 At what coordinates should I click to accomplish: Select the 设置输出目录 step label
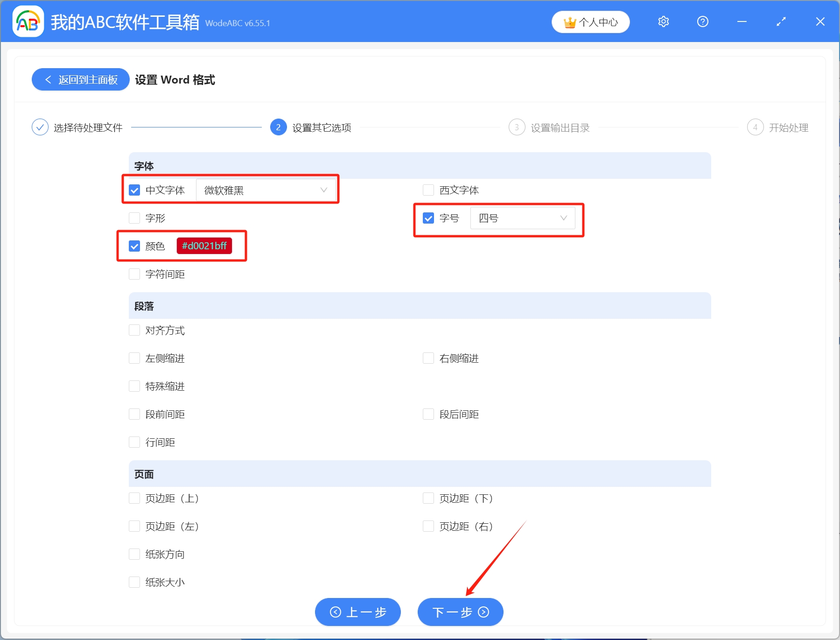click(x=560, y=127)
